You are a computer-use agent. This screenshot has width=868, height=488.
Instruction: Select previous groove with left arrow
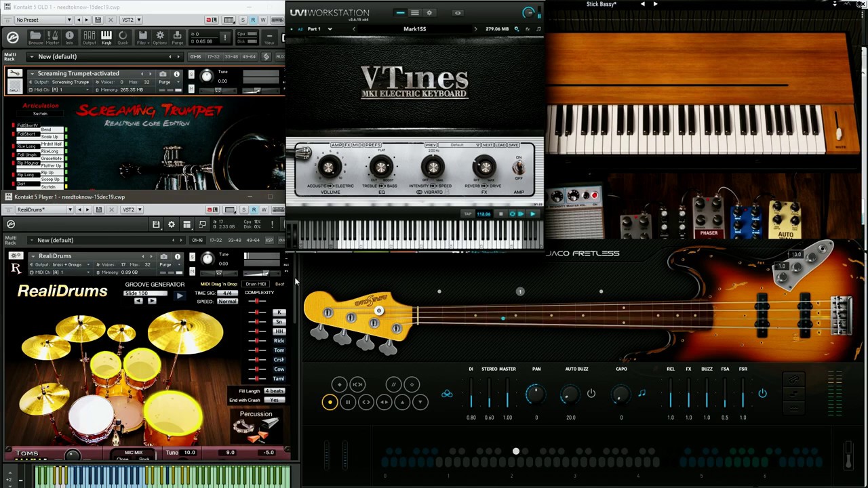(138, 301)
